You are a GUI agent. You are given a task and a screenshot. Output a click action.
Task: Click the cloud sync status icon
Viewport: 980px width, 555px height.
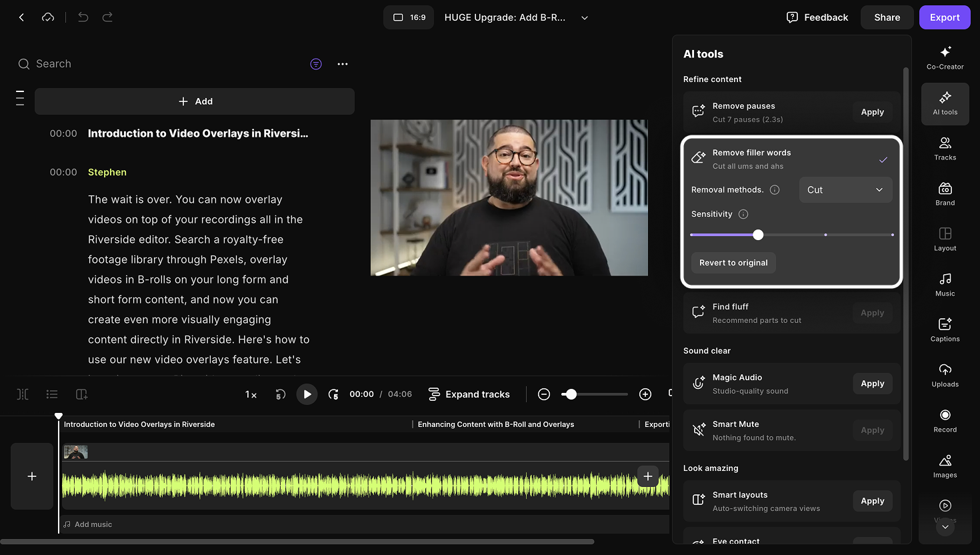pyautogui.click(x=48, y=17)
